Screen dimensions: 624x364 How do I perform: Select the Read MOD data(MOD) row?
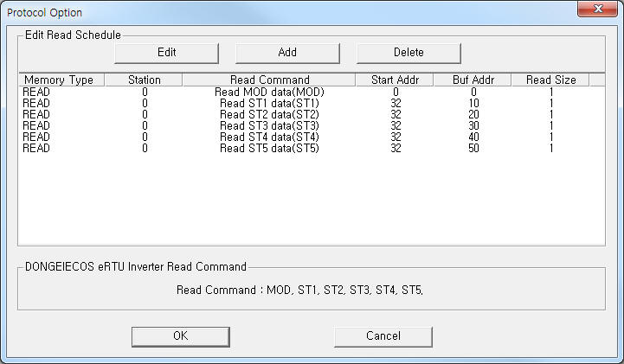pos(270,92)
